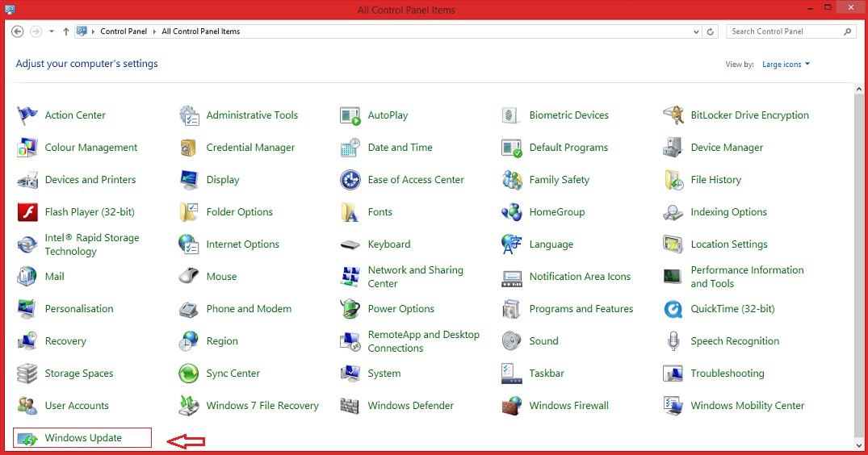Click the All Control Panel Items breadcrumb

click(201, 31)
